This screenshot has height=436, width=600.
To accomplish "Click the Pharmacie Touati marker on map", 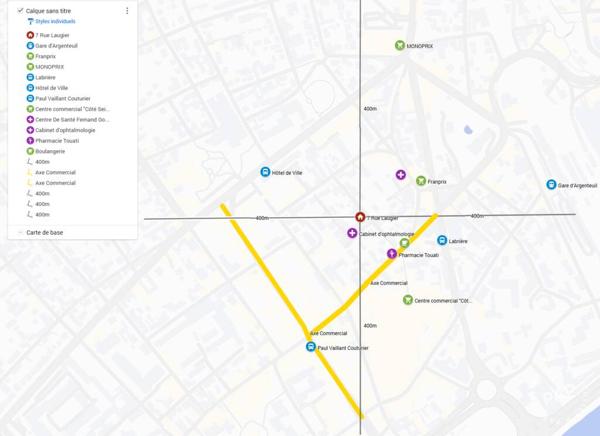I will (392, 254).
